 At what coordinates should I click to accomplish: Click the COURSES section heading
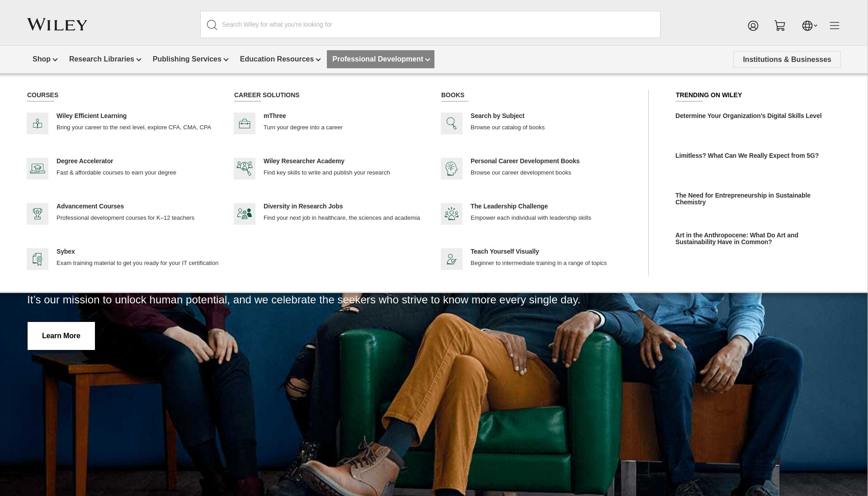[42, 95]
